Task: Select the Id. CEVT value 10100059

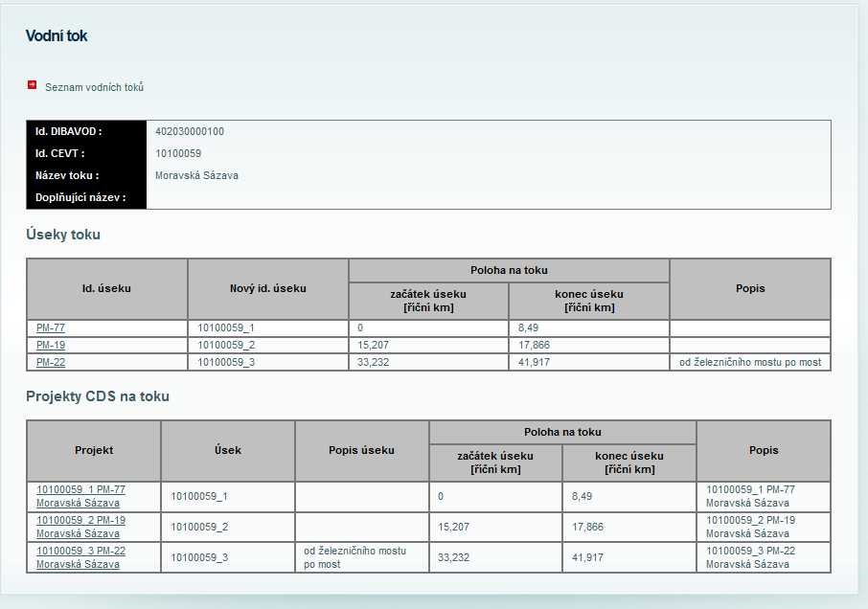Action: pos(177,154)
